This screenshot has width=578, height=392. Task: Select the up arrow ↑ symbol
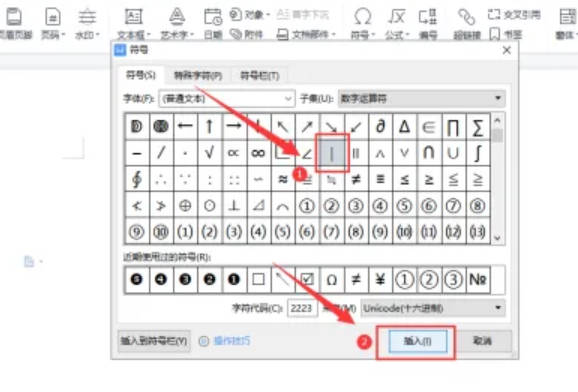click(209, 127)
